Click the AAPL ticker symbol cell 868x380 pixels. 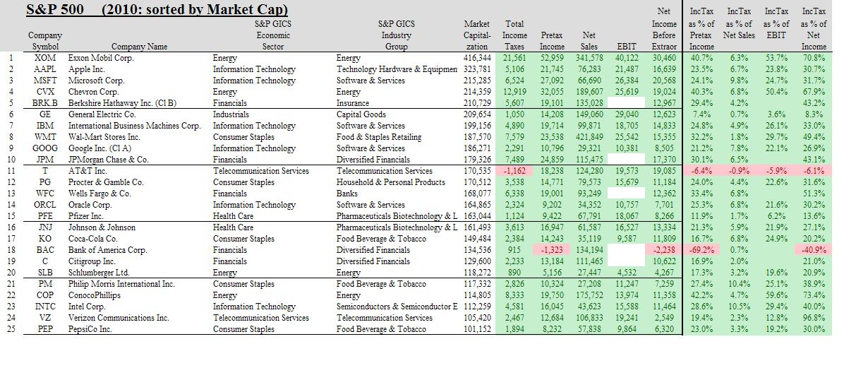(x=45, y=69)
